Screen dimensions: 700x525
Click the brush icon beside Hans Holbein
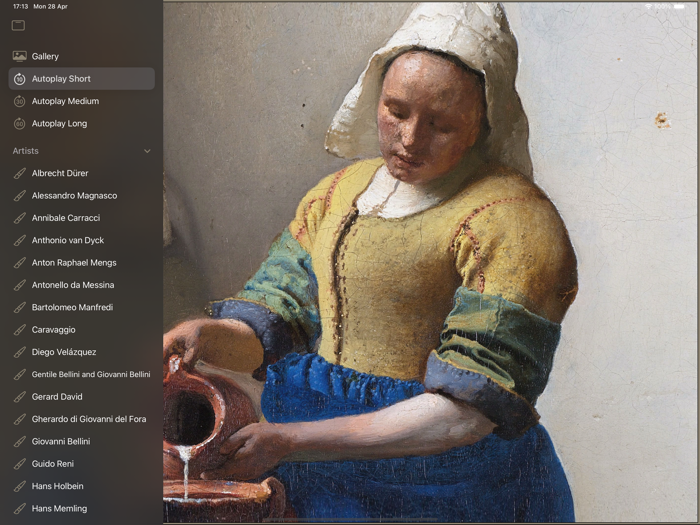click(20, 486)
